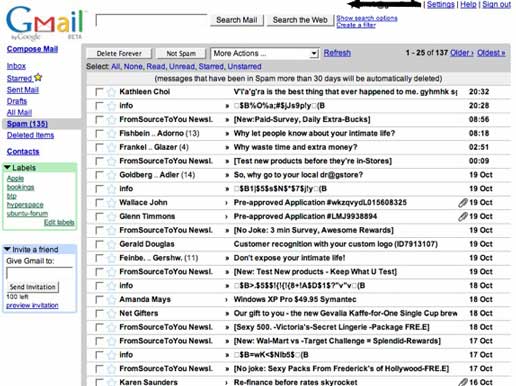Focus the mail search input field

point(151,20)
